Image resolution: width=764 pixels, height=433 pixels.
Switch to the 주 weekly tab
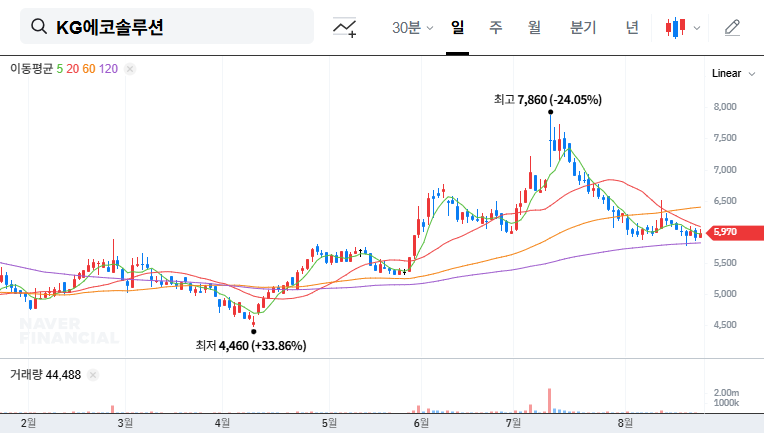(496, 27)
